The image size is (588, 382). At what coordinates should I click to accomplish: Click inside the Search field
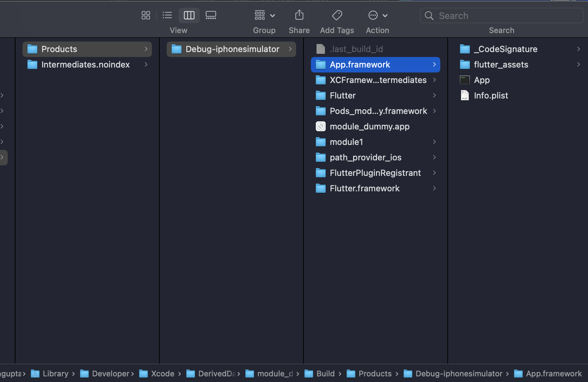coord(492,15)
